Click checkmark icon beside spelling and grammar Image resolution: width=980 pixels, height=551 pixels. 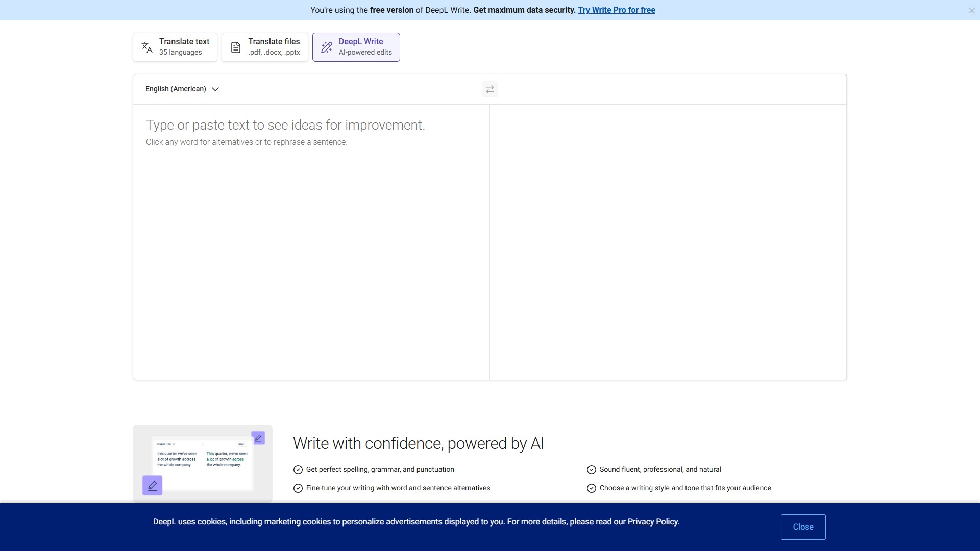click(x=298, y=470)
